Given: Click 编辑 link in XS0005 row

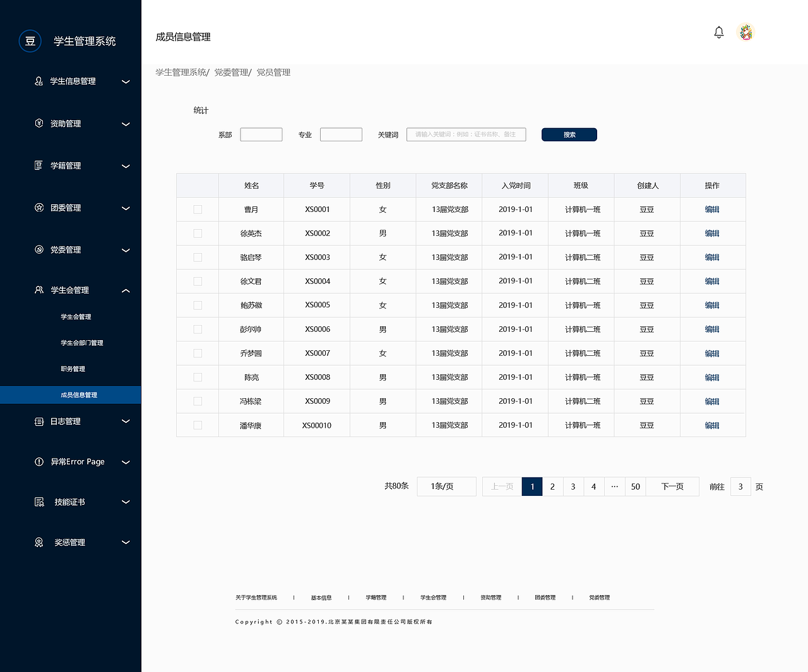Looking at the screenshot, I should 712,305.
